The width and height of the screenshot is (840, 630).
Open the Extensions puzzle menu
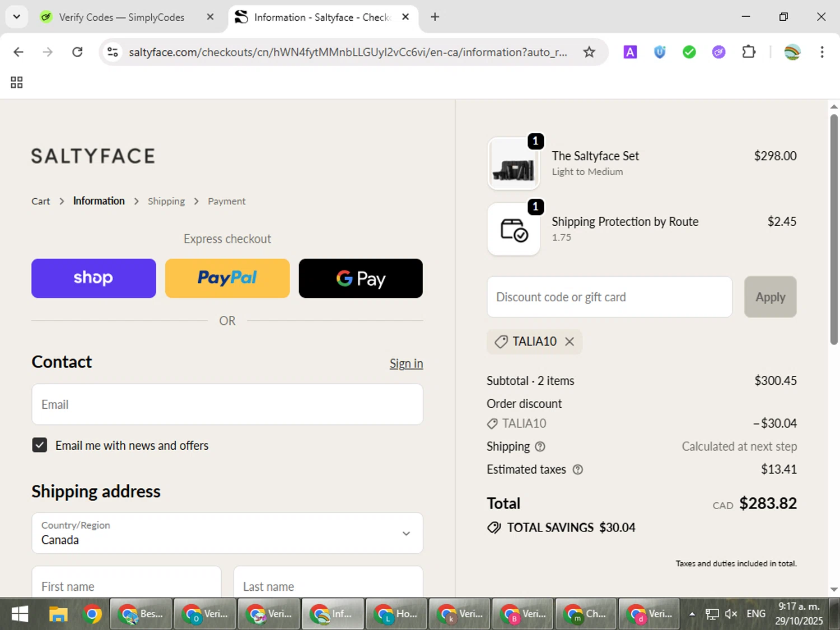(749, 52)
